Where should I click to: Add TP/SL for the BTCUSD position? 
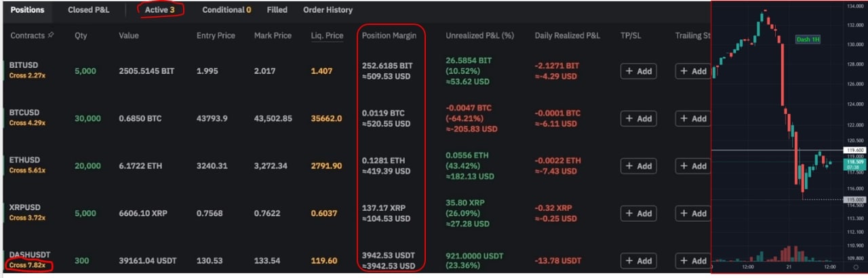click(638, 119)
